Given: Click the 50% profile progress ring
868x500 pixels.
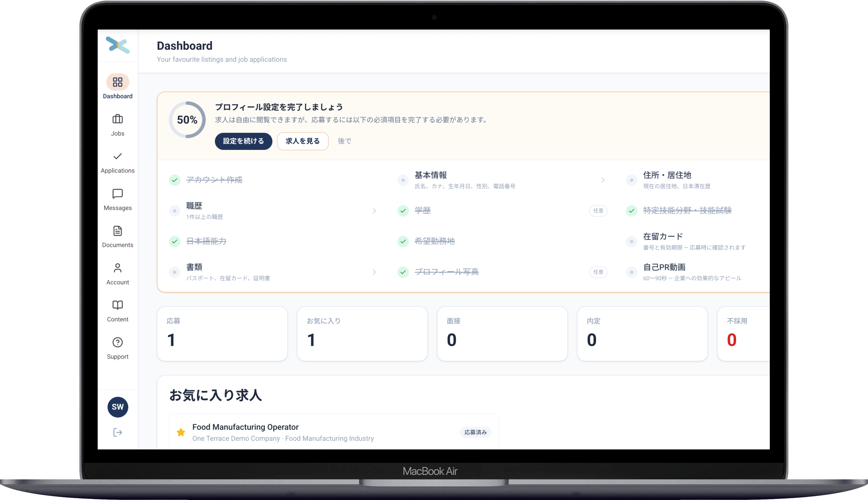Looking at the screenshot, I should [x=187, y=120].
